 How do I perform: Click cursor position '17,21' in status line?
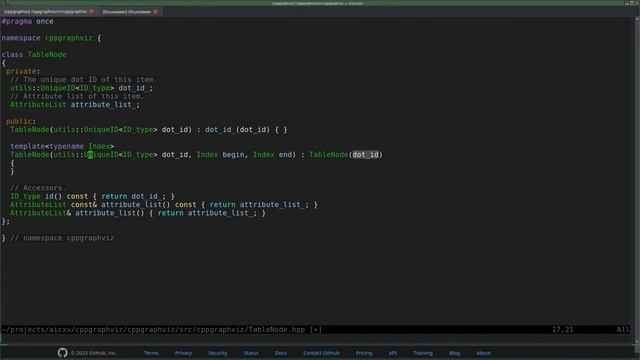point(562,329)
